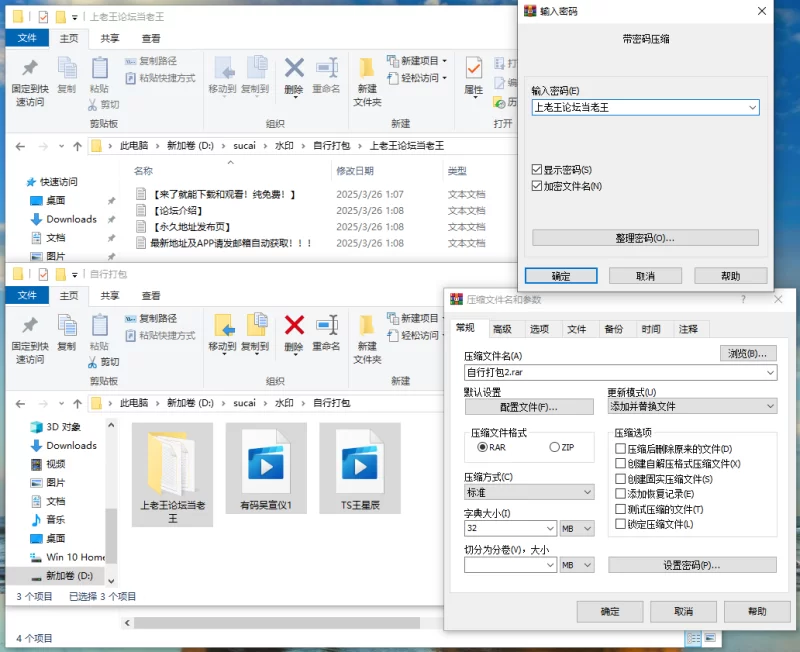
Task: Select 新加卷 (D:) drive in sidebar
Action: tap(69, 576)
